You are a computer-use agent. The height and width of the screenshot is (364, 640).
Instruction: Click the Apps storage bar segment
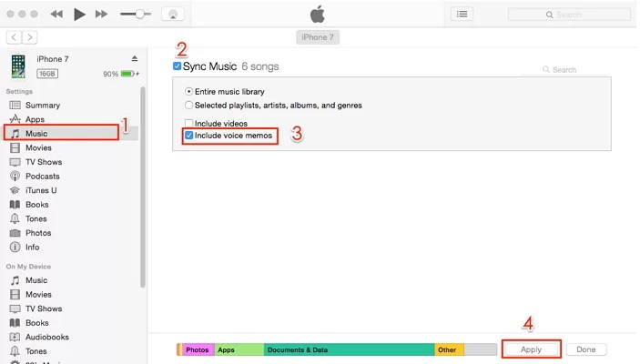point(239,349)
